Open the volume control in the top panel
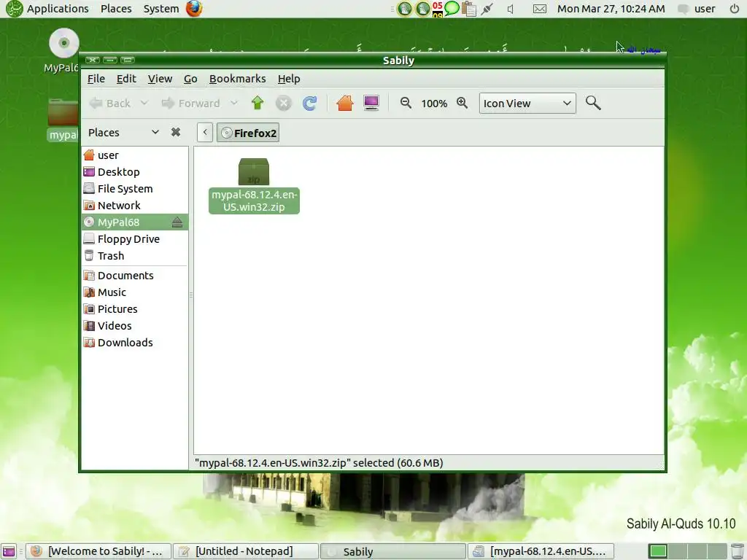 511,9
